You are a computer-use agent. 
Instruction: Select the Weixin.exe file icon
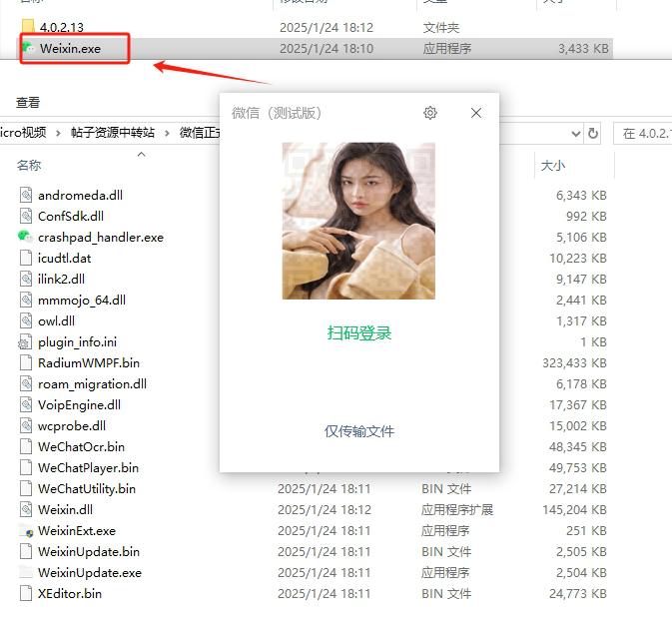click(x=28, y=48)
